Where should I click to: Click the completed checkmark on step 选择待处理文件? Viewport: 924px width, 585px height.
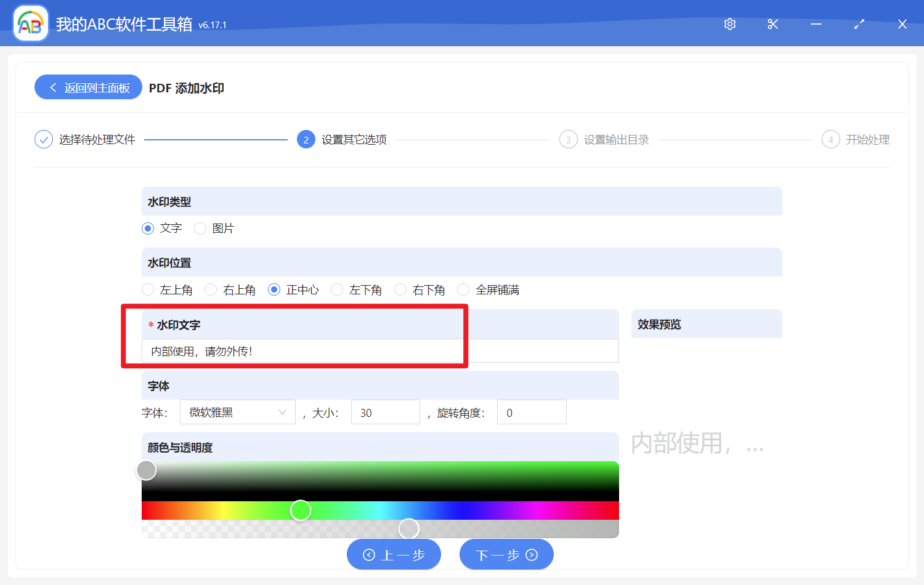43,139
